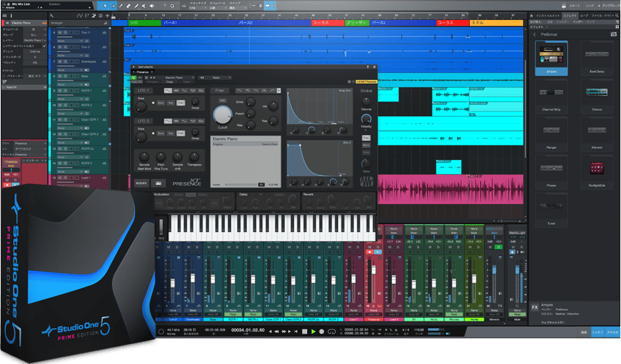
Task: Select LFO 2 Free mode button
Action: tap(181, 133)
